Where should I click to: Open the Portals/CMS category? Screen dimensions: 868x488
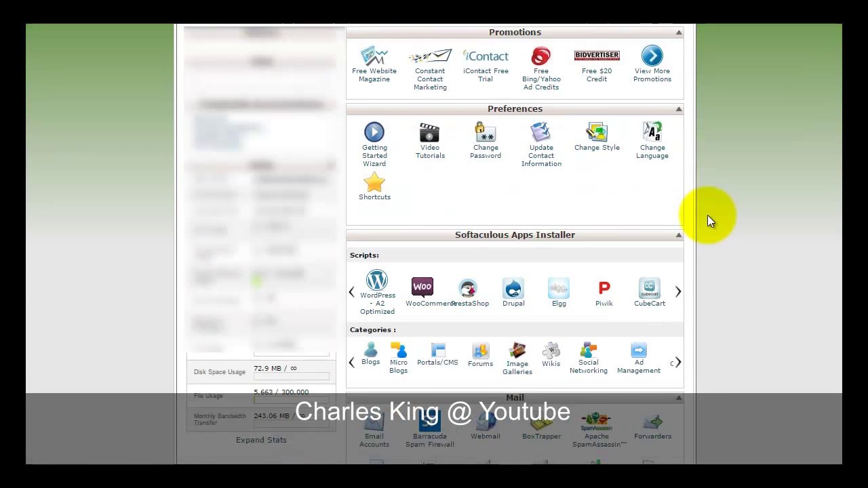click(x=437, y=354)
